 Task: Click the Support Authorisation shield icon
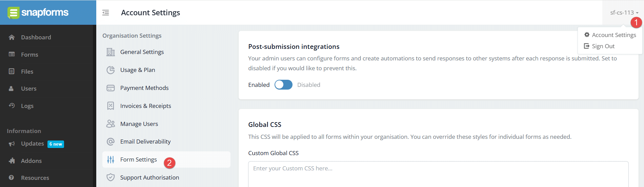point(110,177)
